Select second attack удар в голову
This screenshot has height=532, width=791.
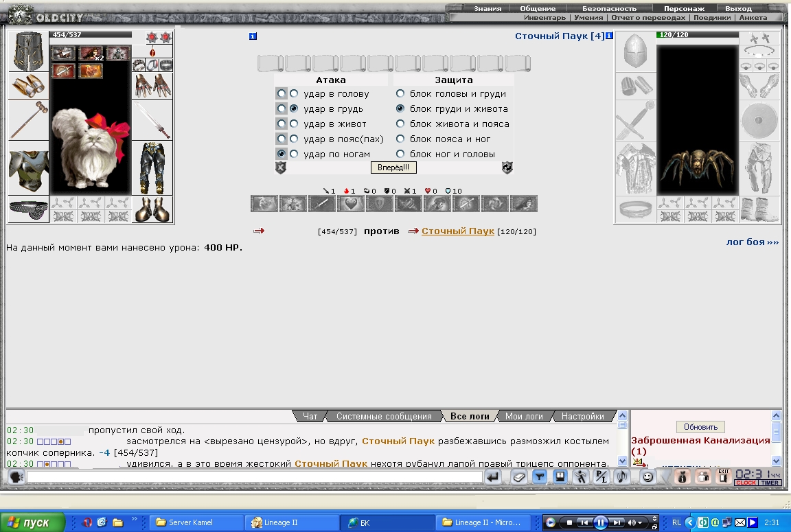[294, 93]
